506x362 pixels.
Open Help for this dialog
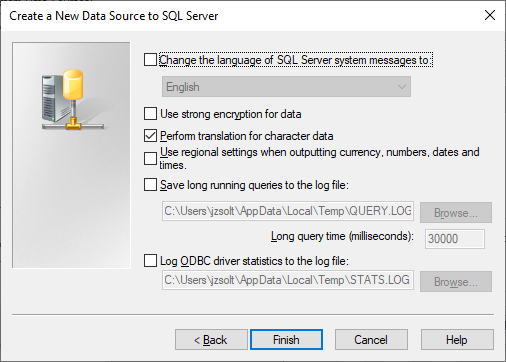pos(457,340)
